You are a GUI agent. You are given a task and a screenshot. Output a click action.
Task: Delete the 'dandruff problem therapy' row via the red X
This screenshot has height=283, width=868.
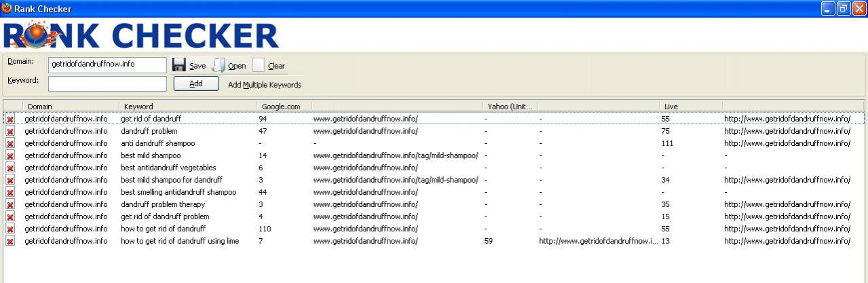tap(10, 204)
